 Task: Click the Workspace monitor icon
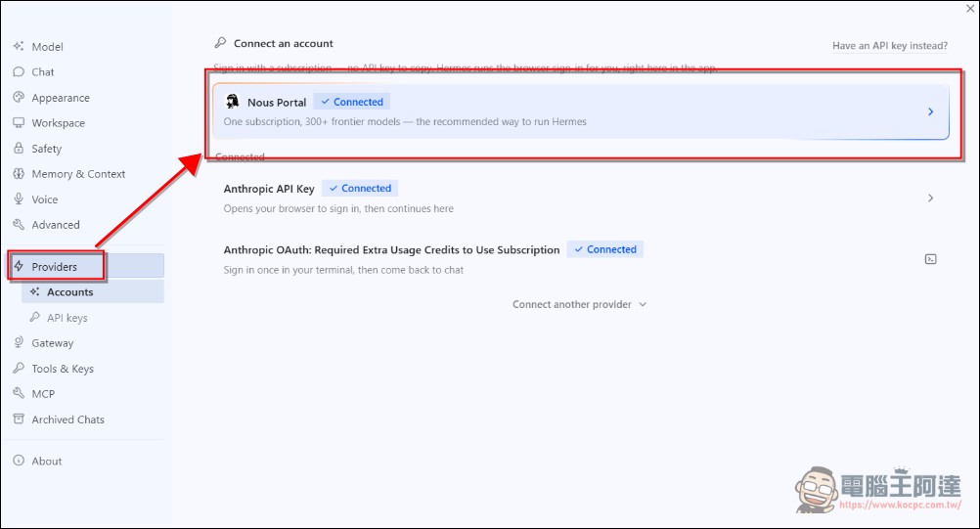coord(19,123)
